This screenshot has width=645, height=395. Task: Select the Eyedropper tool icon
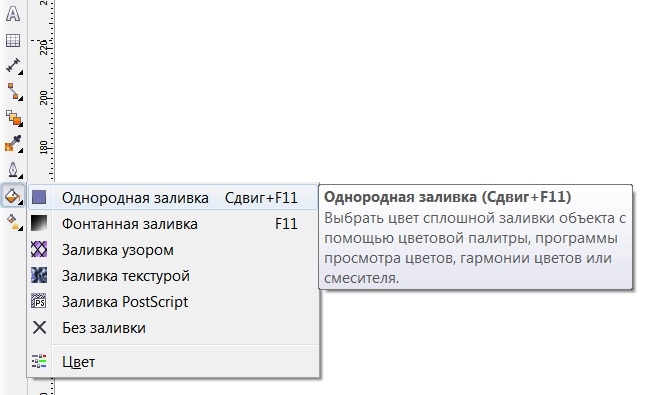[x=13, y=144]
